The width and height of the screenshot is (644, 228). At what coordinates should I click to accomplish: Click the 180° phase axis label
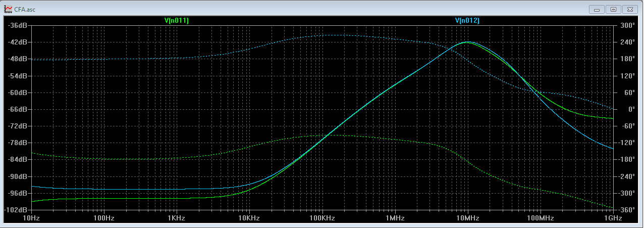(627, 59)
